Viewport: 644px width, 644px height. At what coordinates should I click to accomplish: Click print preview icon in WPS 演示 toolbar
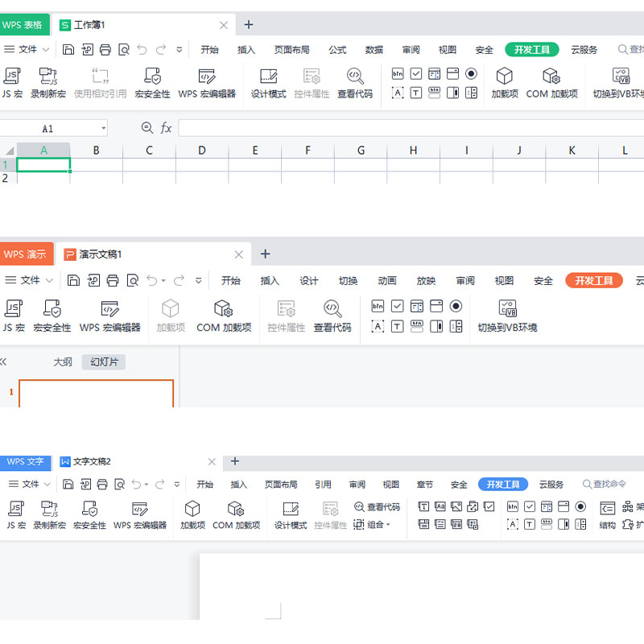pyautogui.click(x=133, y=280)
